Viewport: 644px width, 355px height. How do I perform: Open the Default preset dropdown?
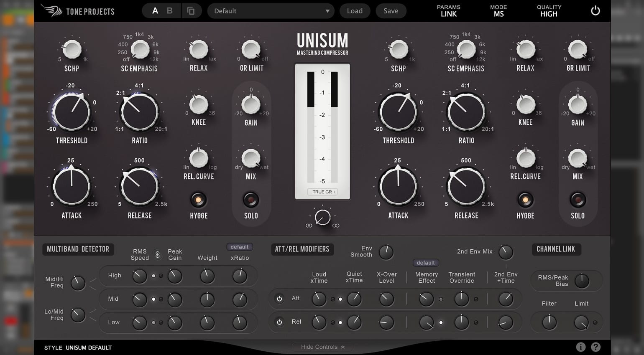[271, 11]
